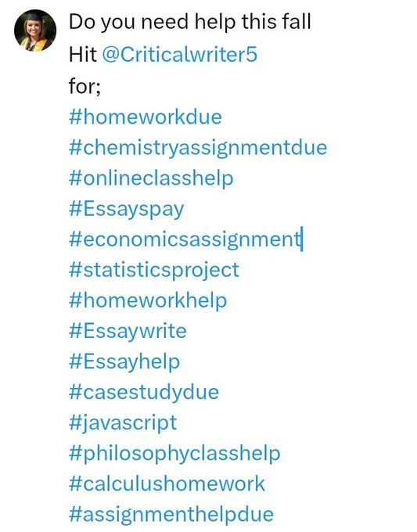Click the #economicsassignment hashtag

tap(185, 240)
